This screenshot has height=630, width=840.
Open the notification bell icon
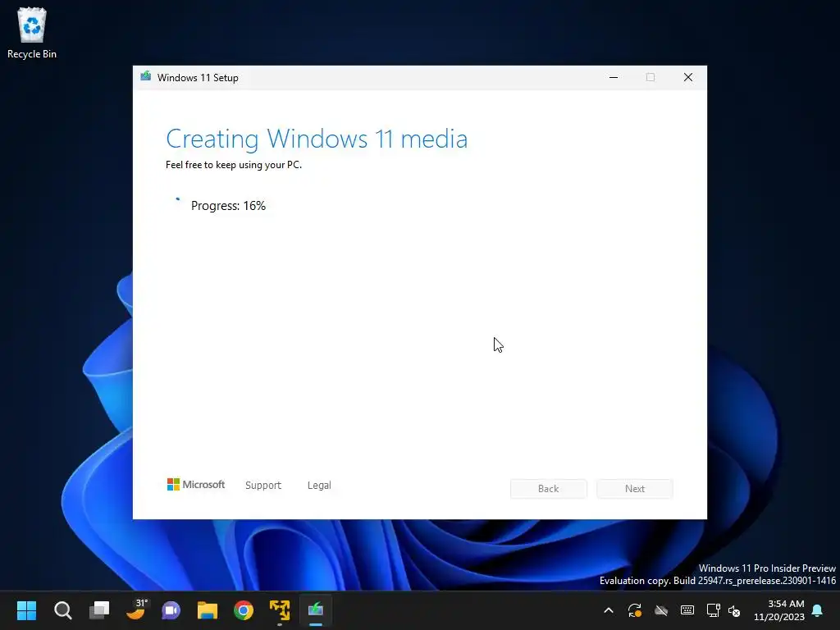click(818, 610)
